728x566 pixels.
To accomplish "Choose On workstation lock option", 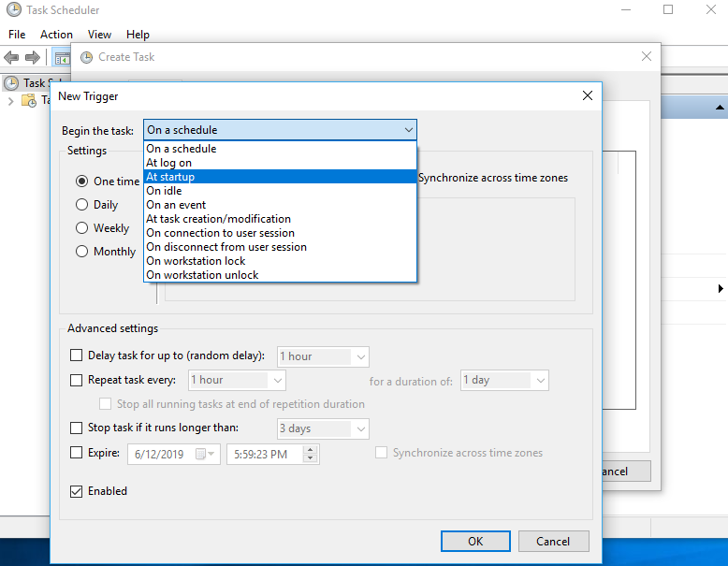I will [280, 261].
